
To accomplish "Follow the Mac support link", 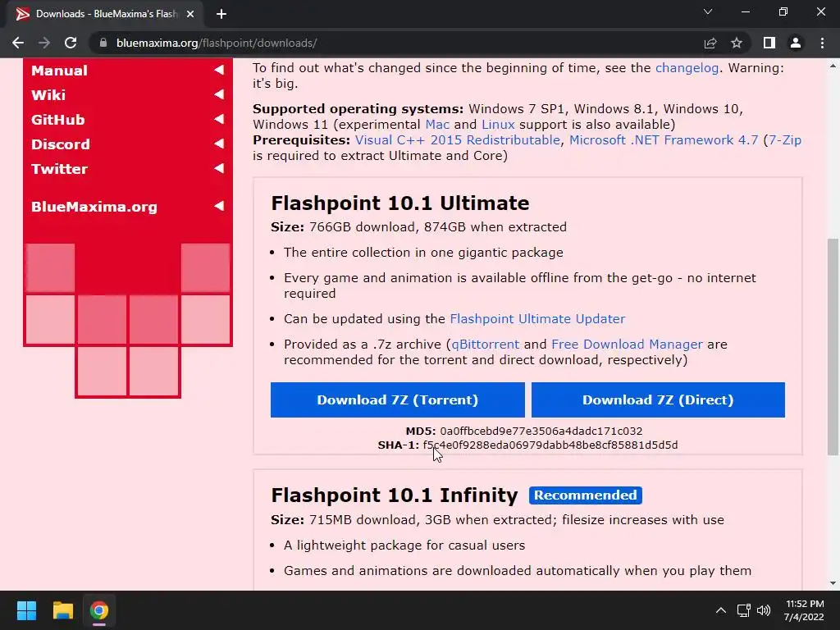I will (437, 125).
